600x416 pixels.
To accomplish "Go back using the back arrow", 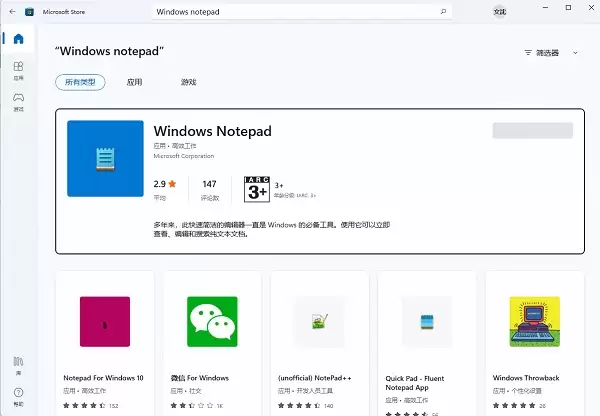I will tap(12, 11).
